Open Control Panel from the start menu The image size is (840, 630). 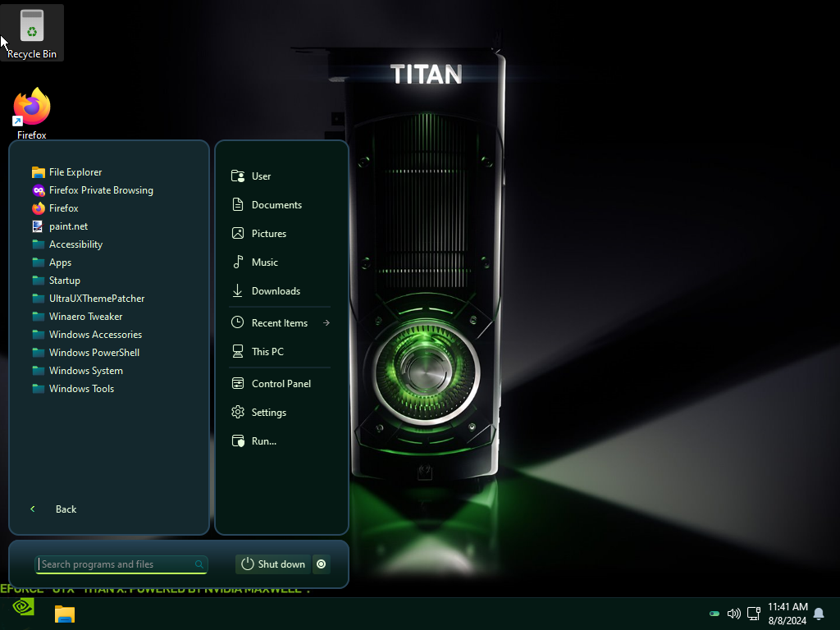pyautogui.click(x=271, y=384)
